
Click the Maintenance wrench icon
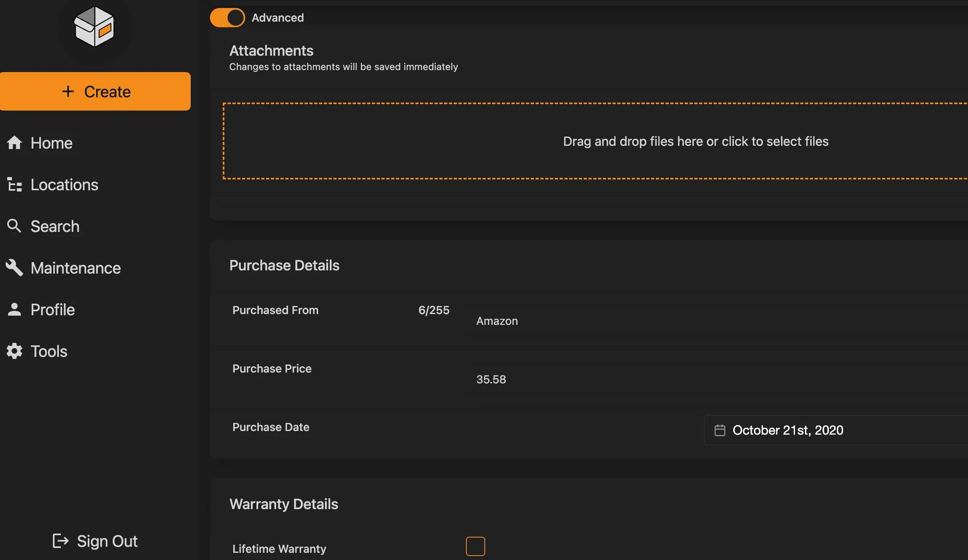click(x=14, y=268)
